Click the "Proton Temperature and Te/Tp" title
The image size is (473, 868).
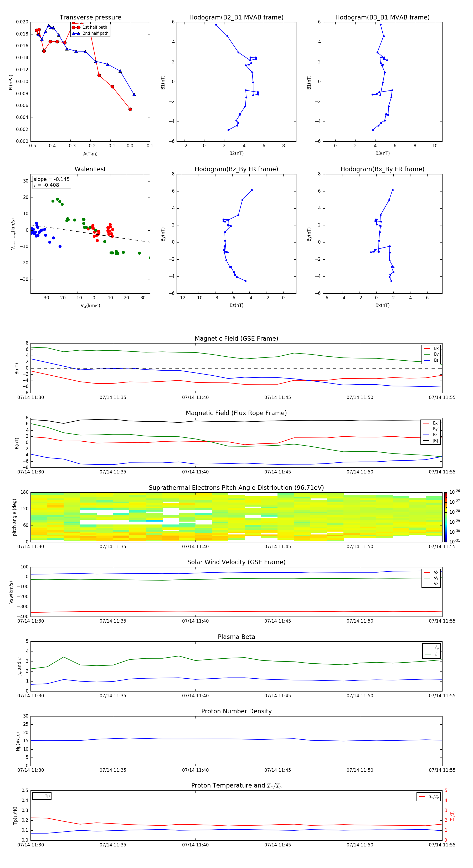(x=236, y=786)
